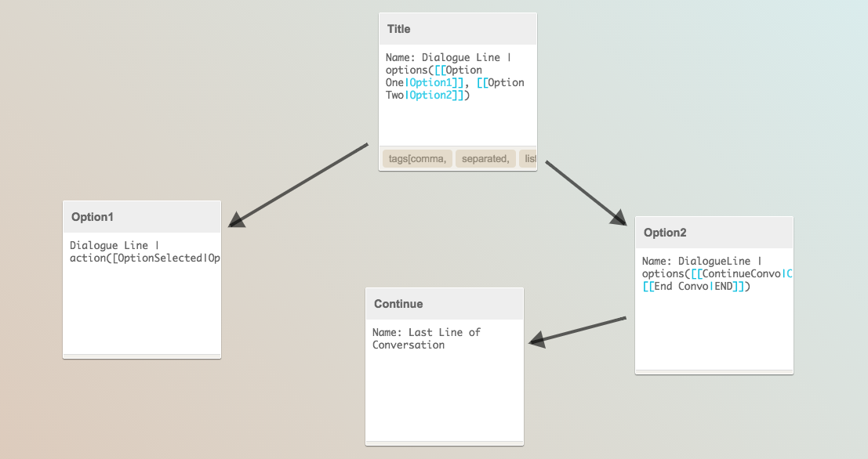Select the Option2 passage header

pyautogui.click(x=714, y=233)
